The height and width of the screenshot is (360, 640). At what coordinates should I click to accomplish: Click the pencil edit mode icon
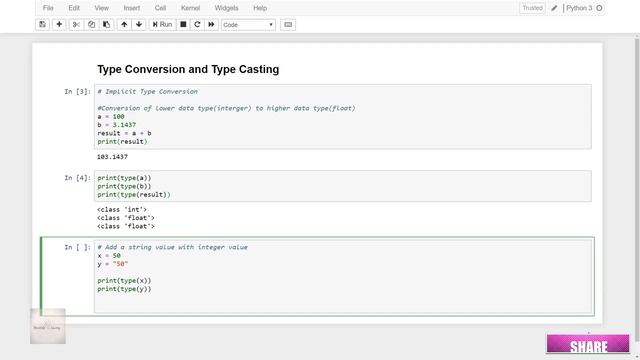click(554, 8)
